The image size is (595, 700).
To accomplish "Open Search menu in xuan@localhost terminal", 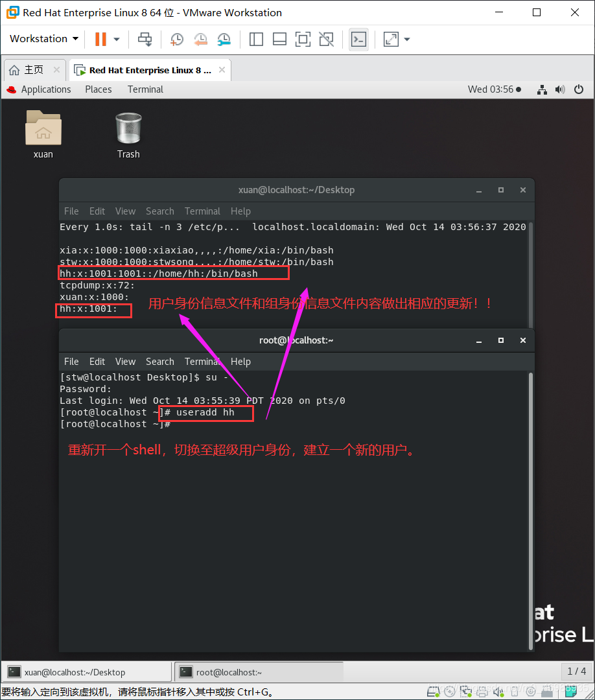I will coord(160,211).
